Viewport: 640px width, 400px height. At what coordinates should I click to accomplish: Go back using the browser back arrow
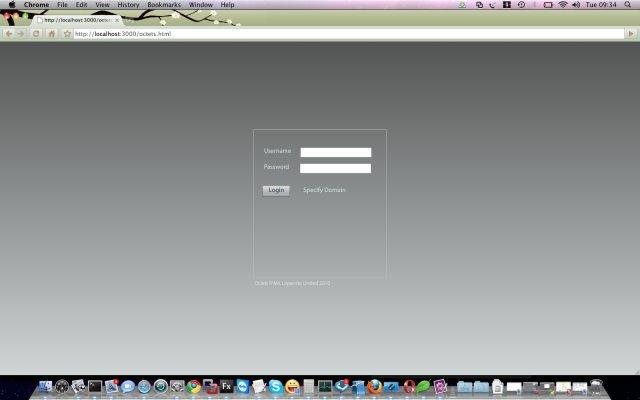(9, 34)
